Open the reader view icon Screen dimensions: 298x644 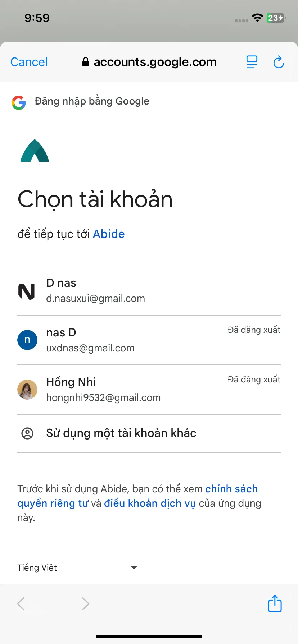tap(252, 62)
